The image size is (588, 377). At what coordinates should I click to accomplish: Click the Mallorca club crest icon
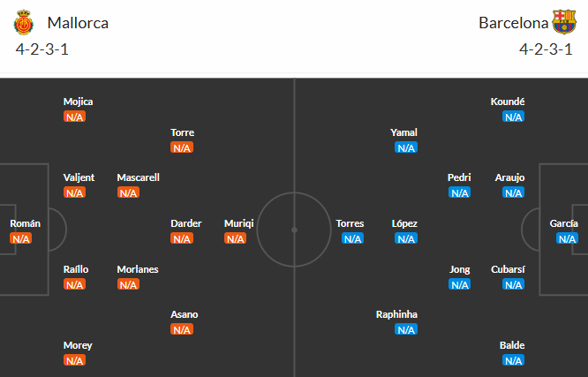point(24,22)
